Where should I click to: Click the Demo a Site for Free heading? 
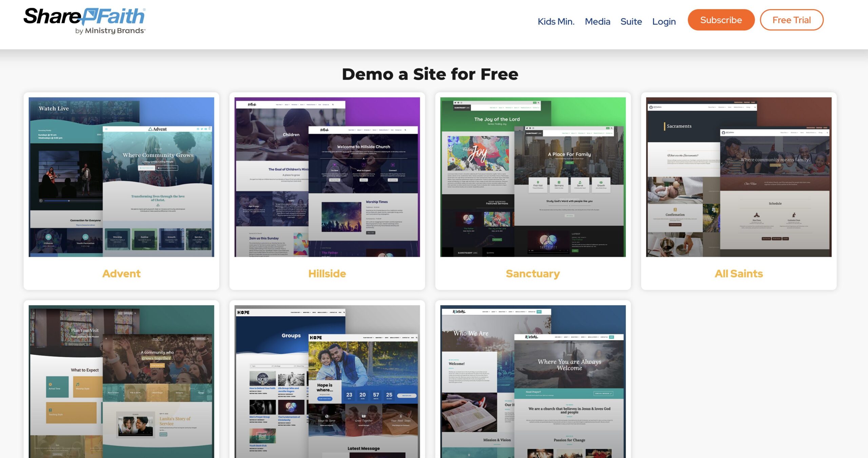tap(430, 74)
